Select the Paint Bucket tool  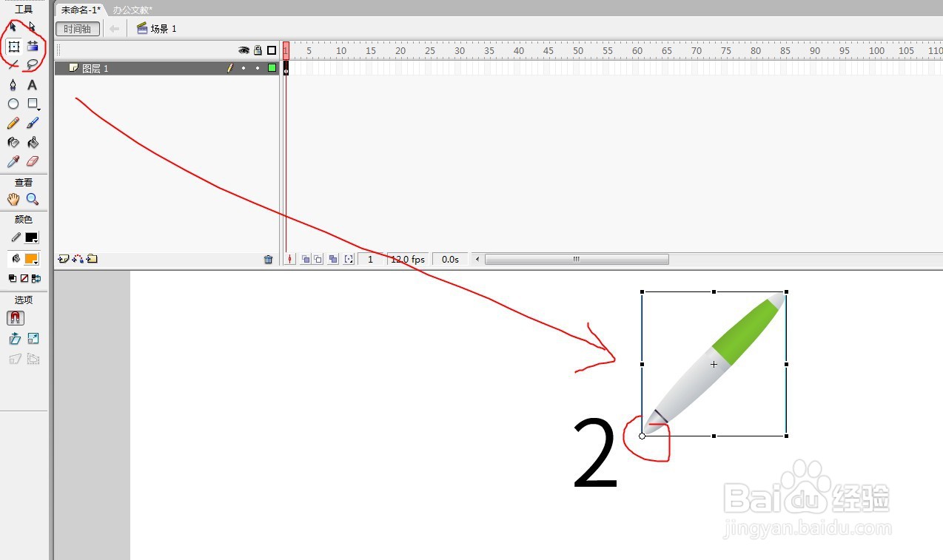(x=32, y=142)
